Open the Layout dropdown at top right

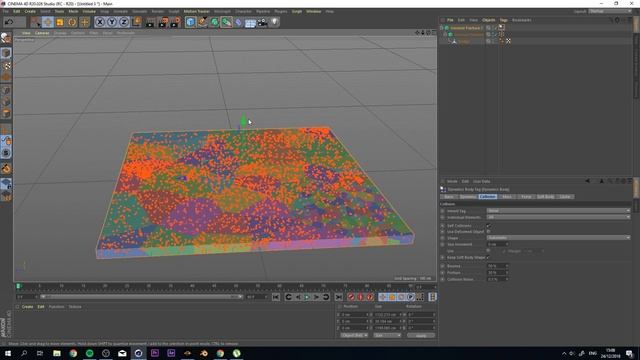609,11
